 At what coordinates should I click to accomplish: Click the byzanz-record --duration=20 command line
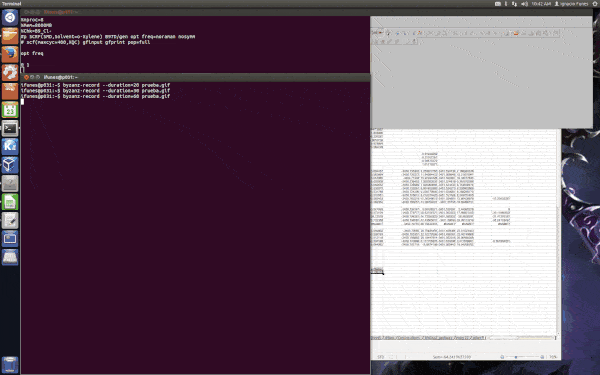tap(95, 85)
